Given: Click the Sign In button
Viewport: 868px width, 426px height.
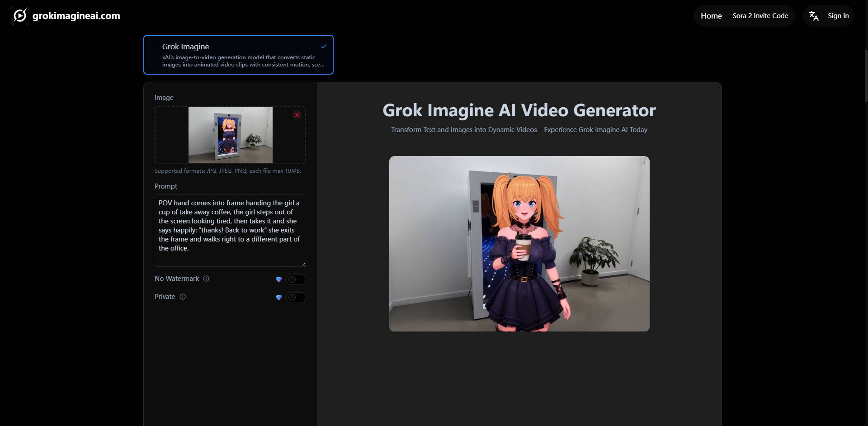Looking at the screenshot, I should [x=838, y=15].
